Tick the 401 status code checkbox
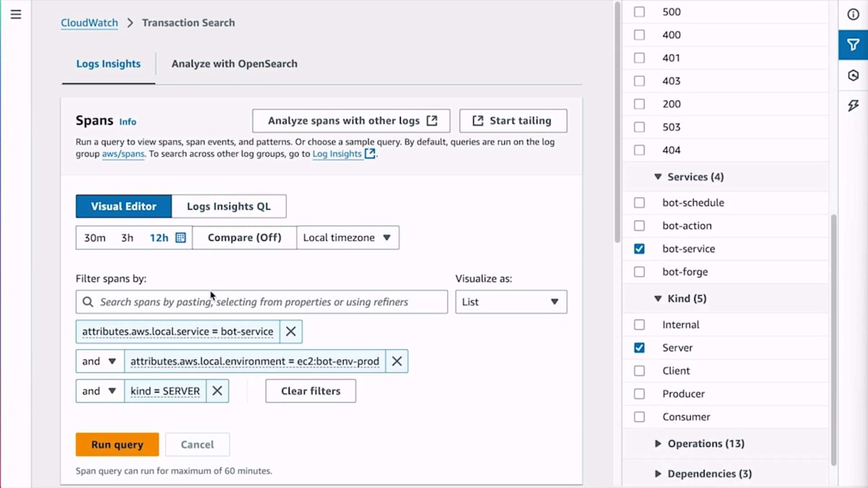Image resolution: width=868 pixels, height=488 pixels. coord(639,58)
